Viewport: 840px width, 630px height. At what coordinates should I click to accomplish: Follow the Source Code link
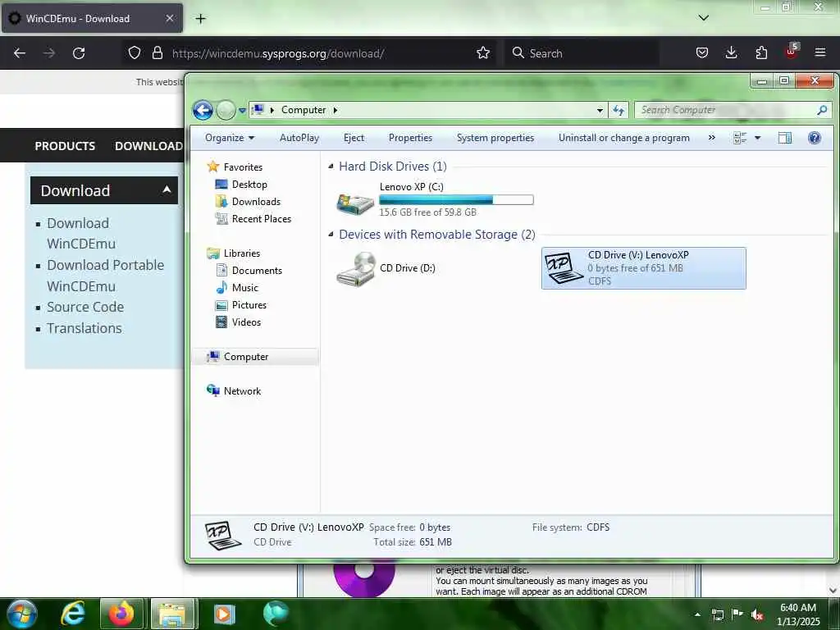85,307
